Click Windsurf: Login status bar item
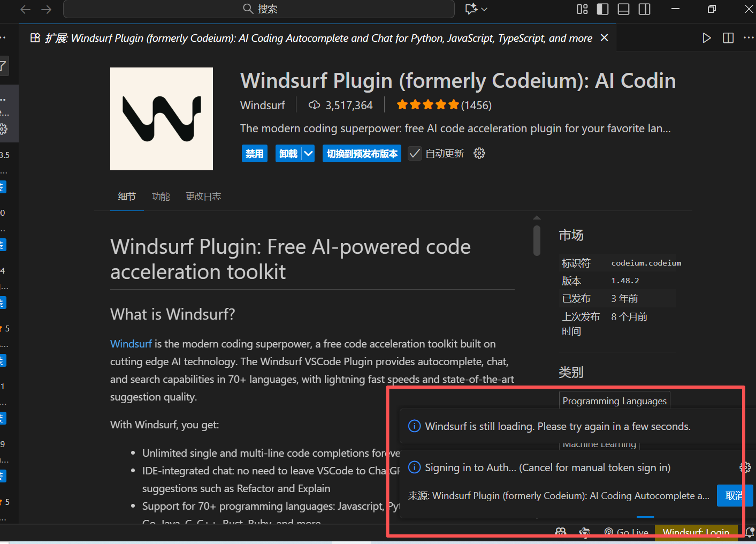 coord(696,532)
